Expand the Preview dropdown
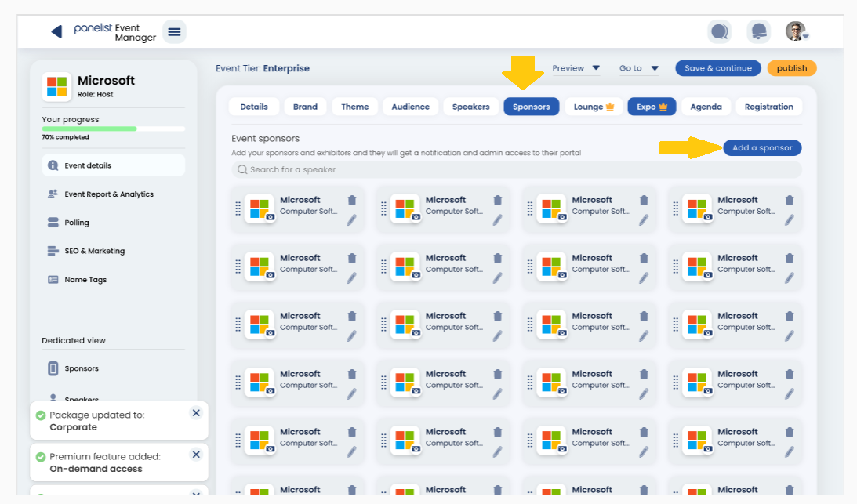Image resolution: width=857 pixels, height=504 pixels. point(576,68)
